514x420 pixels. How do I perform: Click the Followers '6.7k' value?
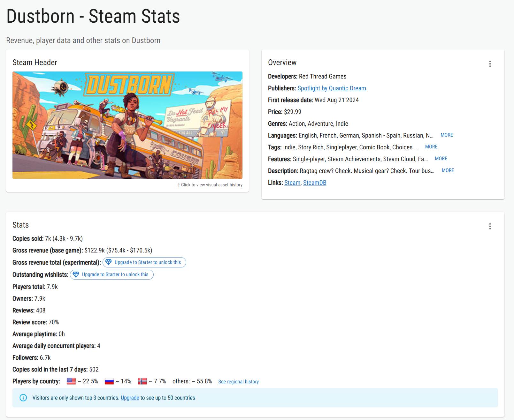45,358
